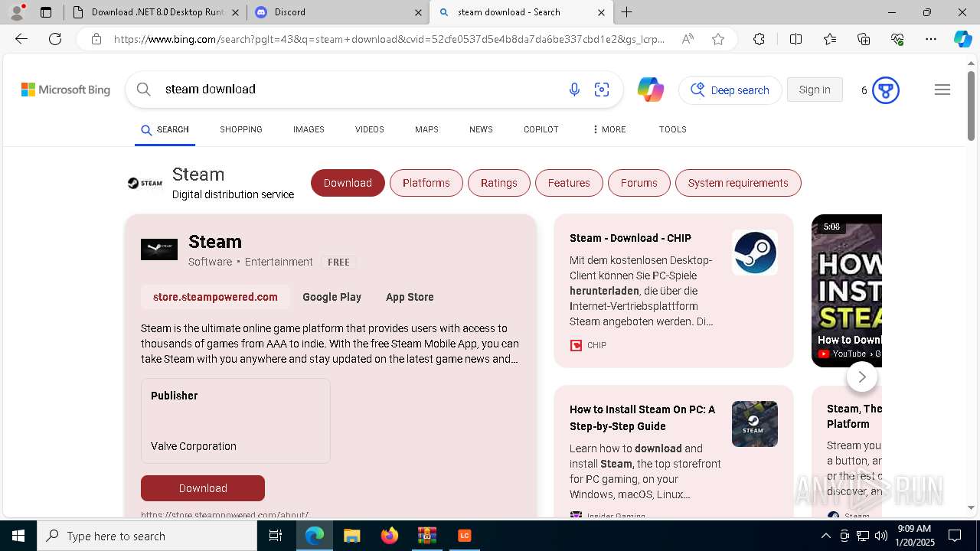Open the TOOLS option
Viewport: 980px width, 551px height.
672,129
